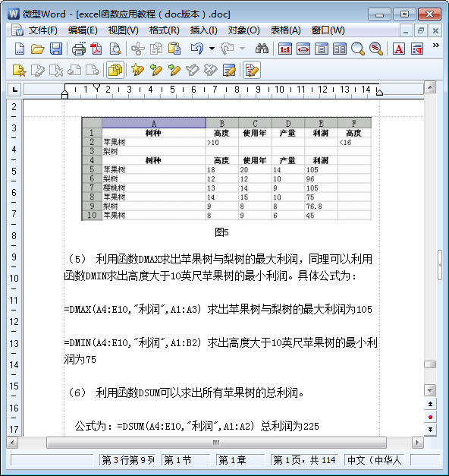Open print preview with the page magnifier icon
The height and width of the screenshot is (476, 449).
(x=115, y=49)
